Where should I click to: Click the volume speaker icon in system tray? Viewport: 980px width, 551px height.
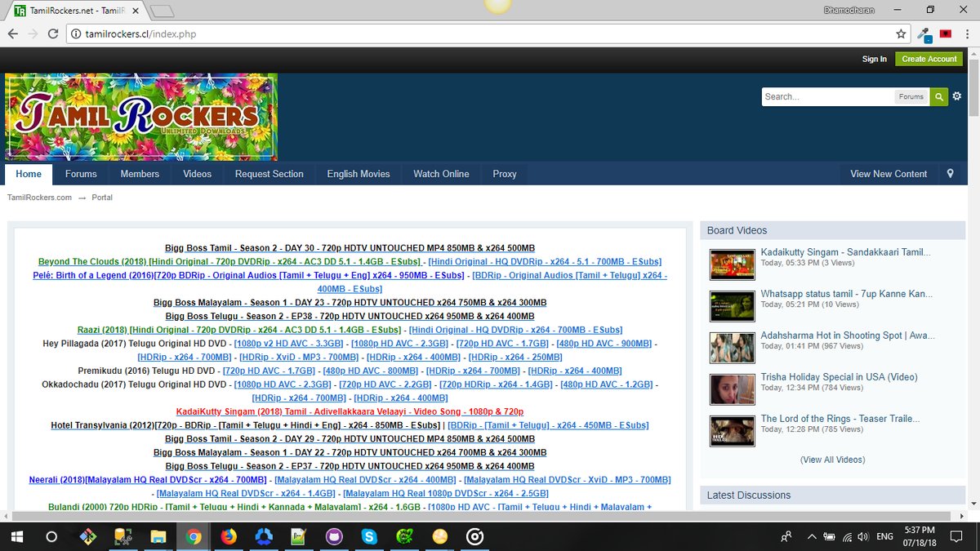pyautogui.click(x=862, y=536)
